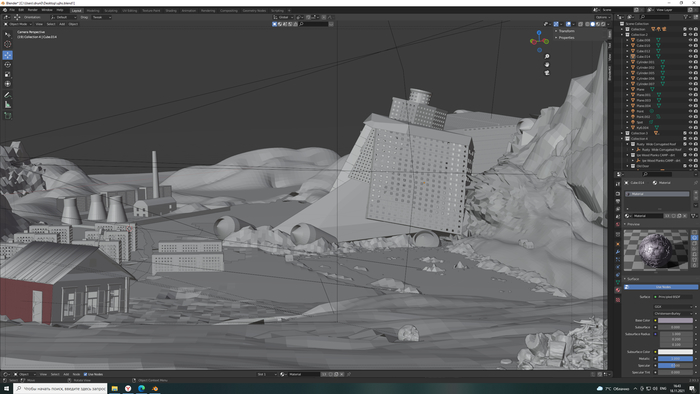
Task: Click the Use Nodes button
Action: coord(663,287)
